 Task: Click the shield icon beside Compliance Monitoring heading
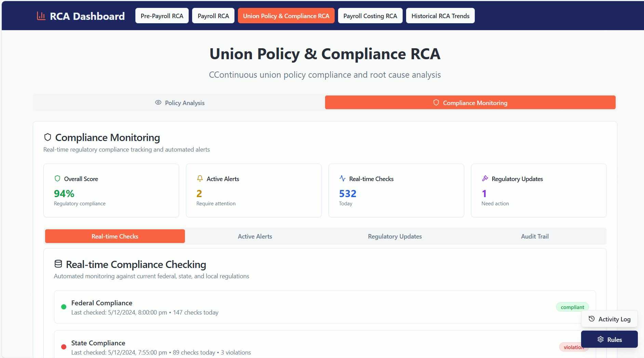point(48,137)
